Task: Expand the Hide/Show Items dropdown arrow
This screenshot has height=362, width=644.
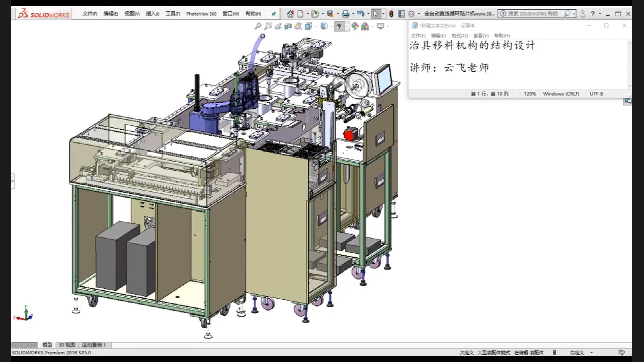Action: tap(347, 26)
